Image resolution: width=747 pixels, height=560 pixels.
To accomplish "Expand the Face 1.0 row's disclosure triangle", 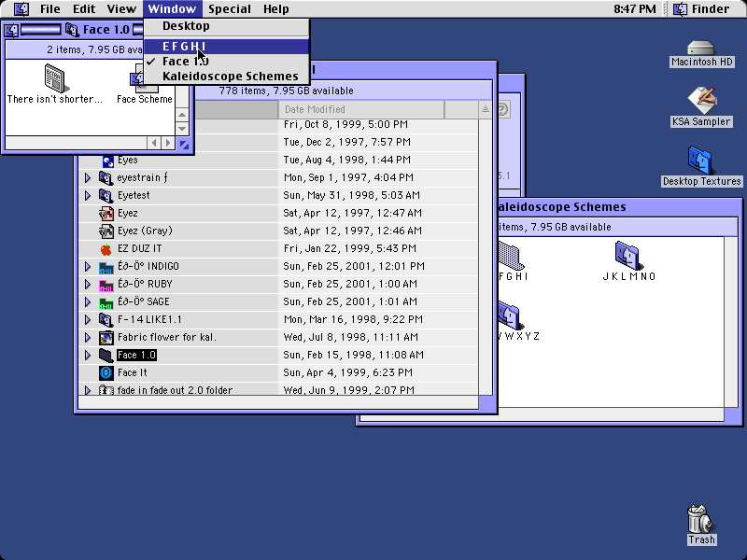I will (x=88, y=356).
